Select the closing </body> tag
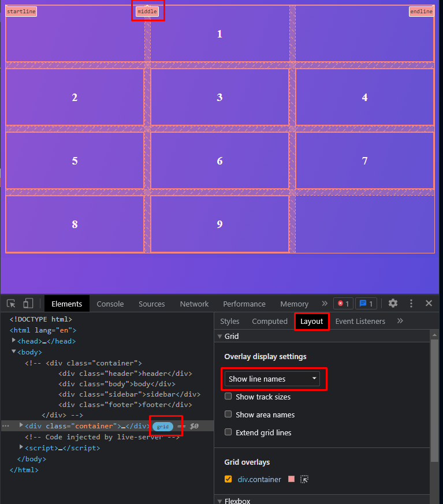 point(32,459)
